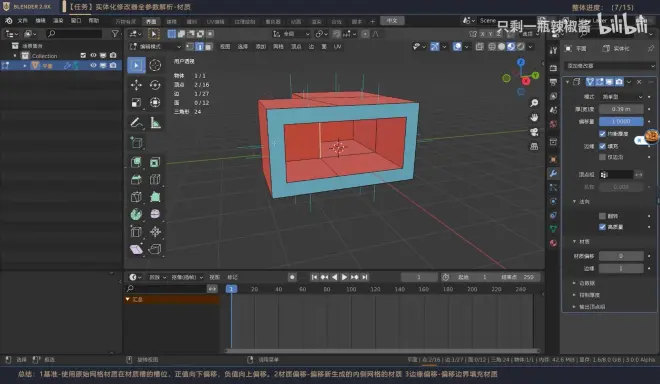The width and height of the screenshot is (660, 384).
Task: Open the Material properties tab
Action: tap(553, 243)
